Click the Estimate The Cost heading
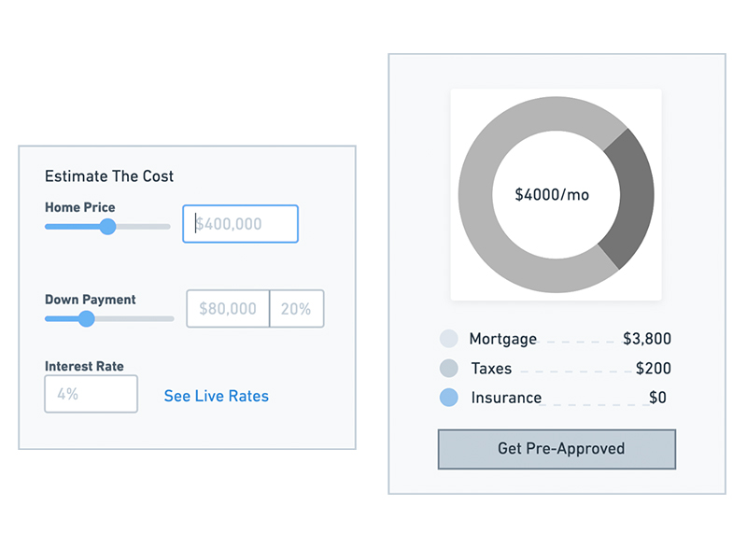The image size is (747, 560). pos(109,176)
